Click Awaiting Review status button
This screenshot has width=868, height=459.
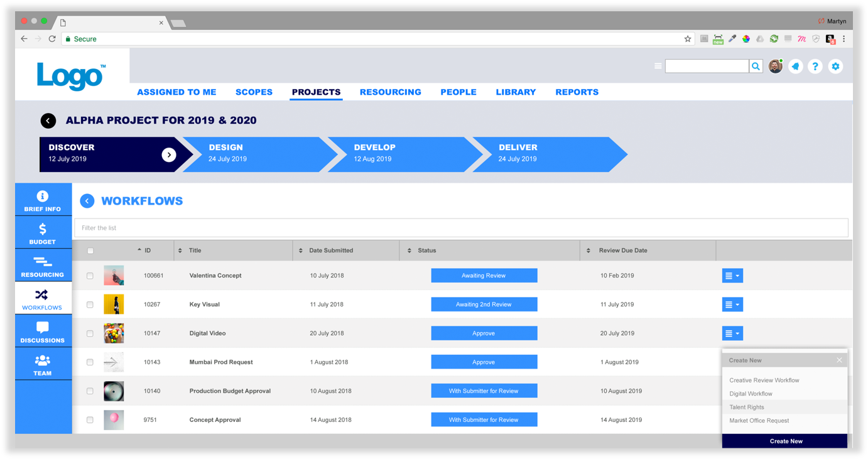[x=484, y=276]
